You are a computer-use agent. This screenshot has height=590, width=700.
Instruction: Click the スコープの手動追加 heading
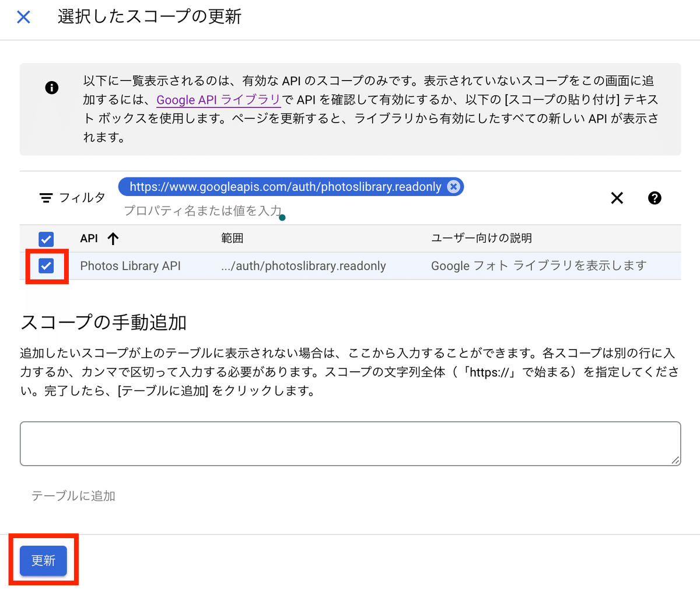pos(103,322)
